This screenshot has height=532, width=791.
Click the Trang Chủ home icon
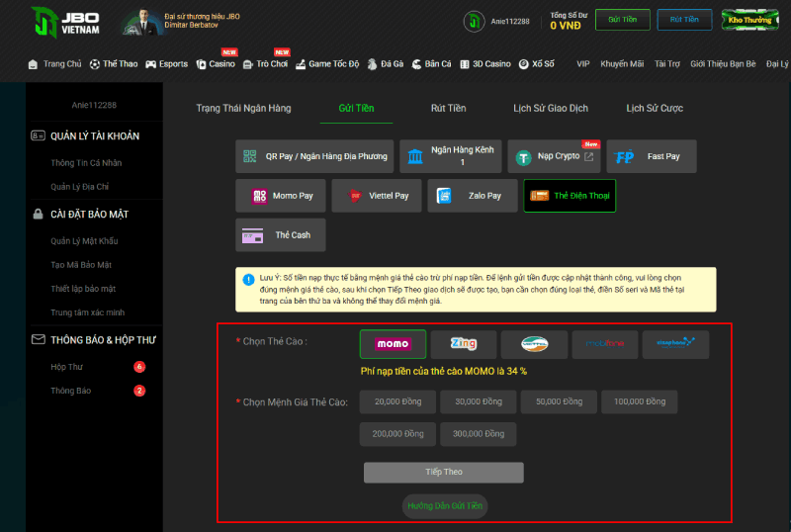pyautogui.click(x=33, y=64)
